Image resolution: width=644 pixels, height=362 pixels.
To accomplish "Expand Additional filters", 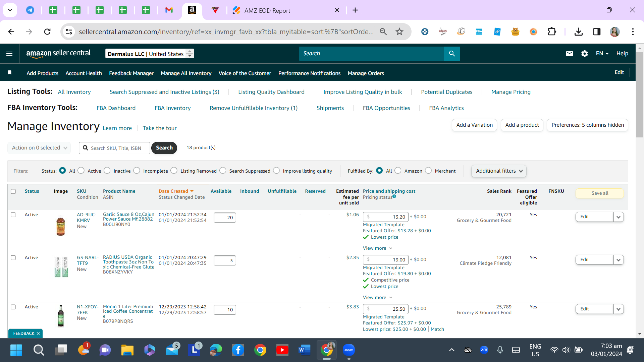I will tap(499, 171).
